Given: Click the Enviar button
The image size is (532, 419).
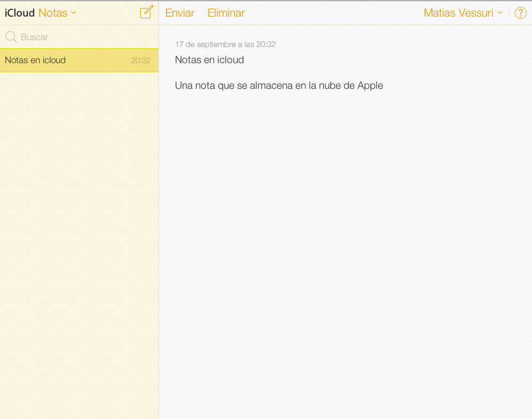Looking at the screenshot, I should 180,13.
